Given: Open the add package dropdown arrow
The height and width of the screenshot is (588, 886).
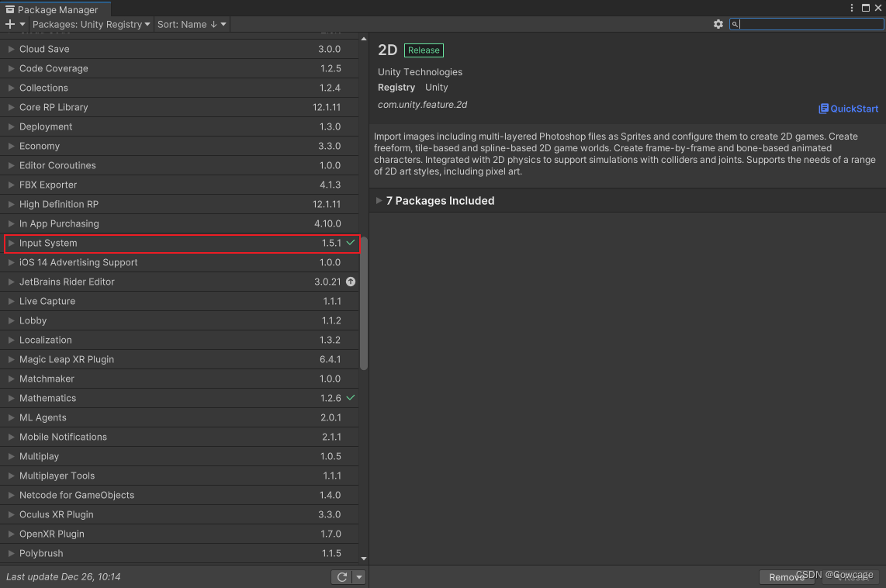Looking at the screenshot, I should [22, 24].
